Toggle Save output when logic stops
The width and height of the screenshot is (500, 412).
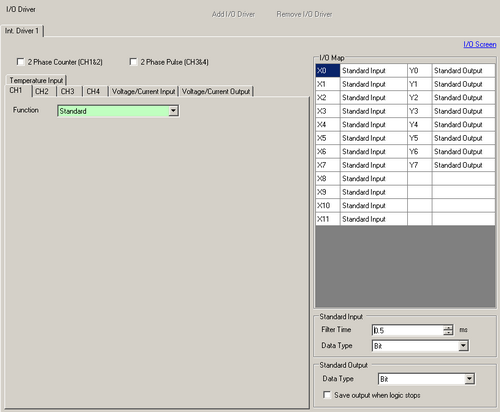[327, 395]
